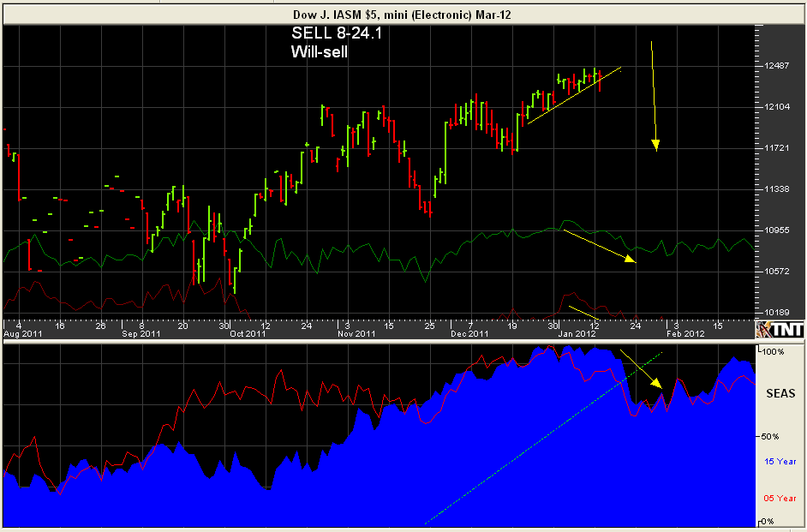Click the yellow rising trendline under January bars
Image resolution: width=807 pixels, height=532 pixels.
coord(574,95)
